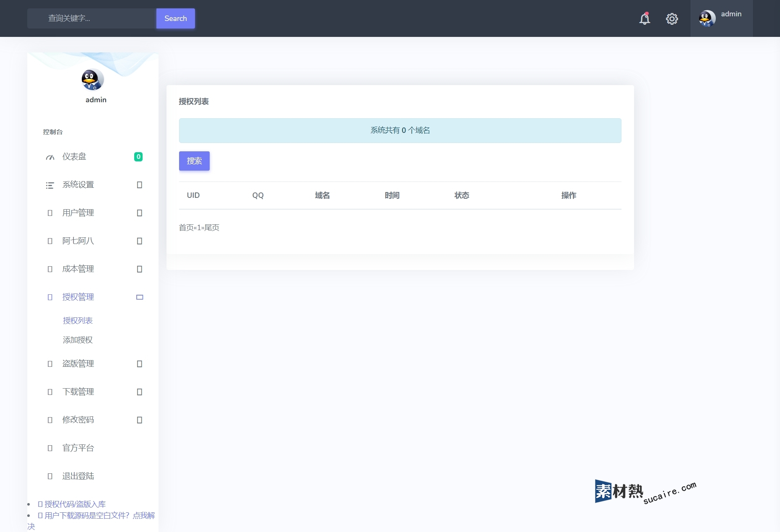Click the 时间 column header

(392, 195)
